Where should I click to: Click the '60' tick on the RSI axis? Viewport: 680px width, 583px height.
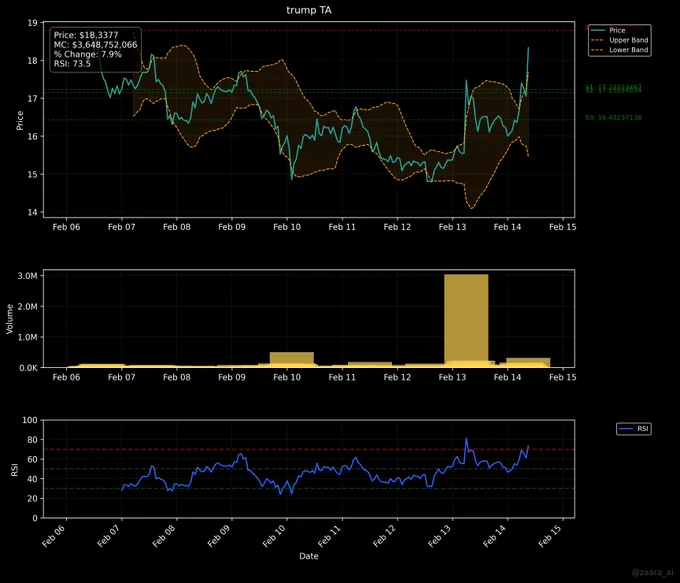[33, 459]
